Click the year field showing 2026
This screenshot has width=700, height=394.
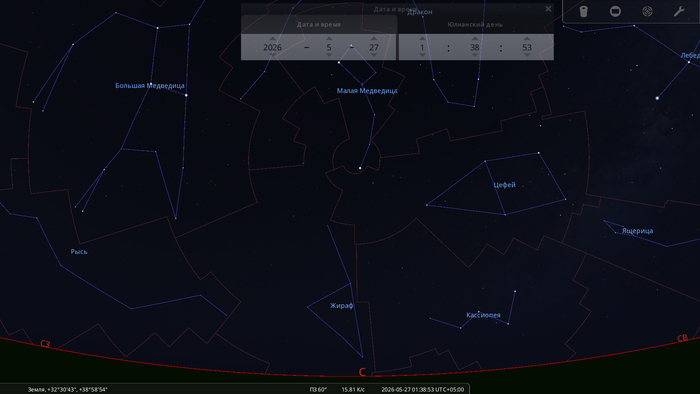pos(272,47)
